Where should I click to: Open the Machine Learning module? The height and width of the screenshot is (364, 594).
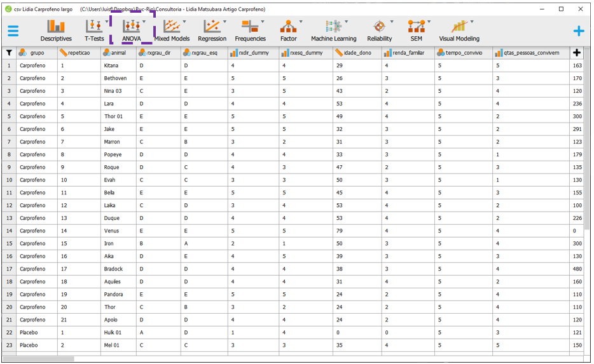tap(333, 30)
